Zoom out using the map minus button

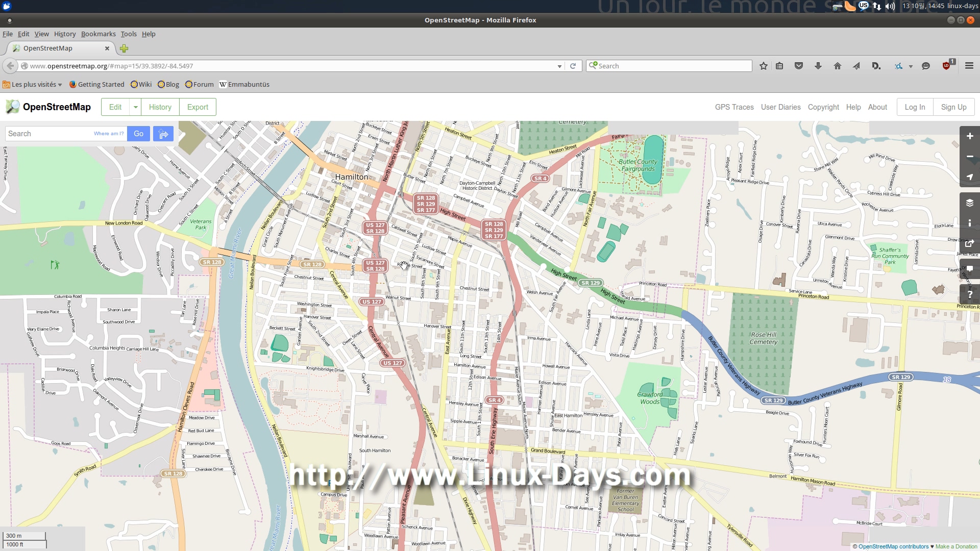(970, 157)
